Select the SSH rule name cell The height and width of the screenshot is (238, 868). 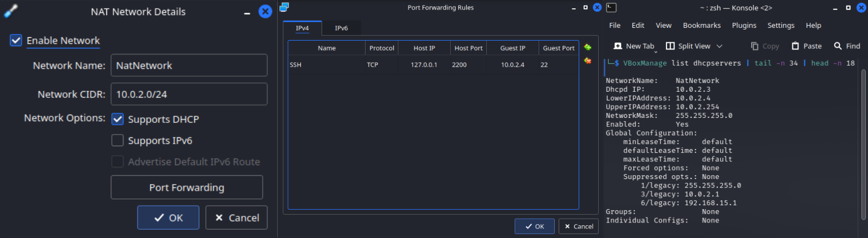pyautogui.click(x=327, y=65)
